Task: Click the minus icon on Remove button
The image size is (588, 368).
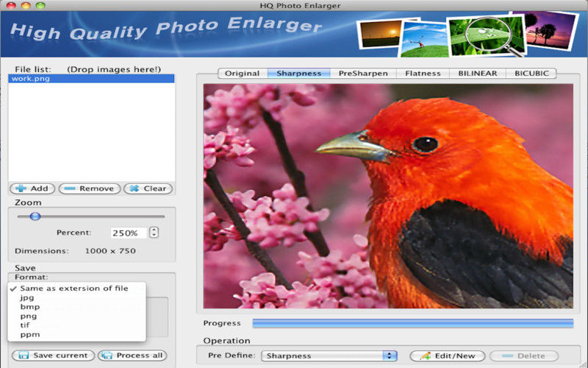Action: pyautogui.click(x=69, y=188)
